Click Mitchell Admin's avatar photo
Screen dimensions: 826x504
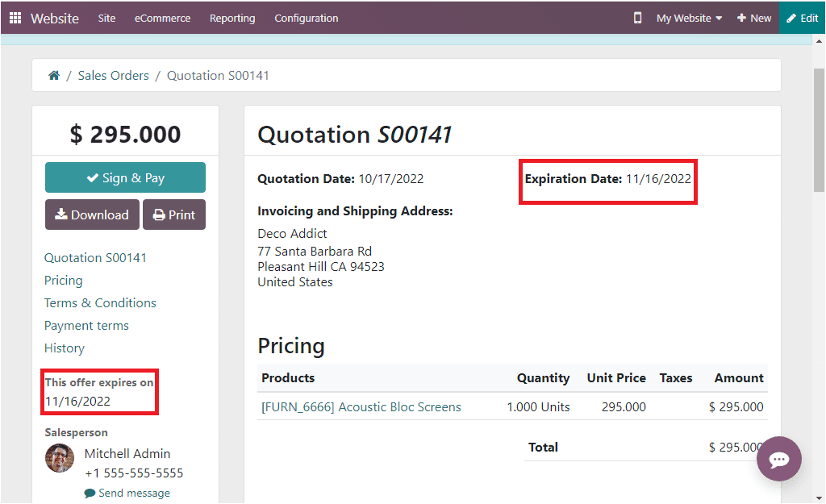click(x=59, y=458)
